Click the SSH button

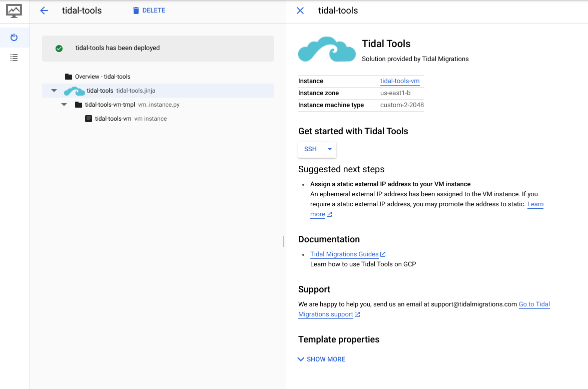point(310,149)
